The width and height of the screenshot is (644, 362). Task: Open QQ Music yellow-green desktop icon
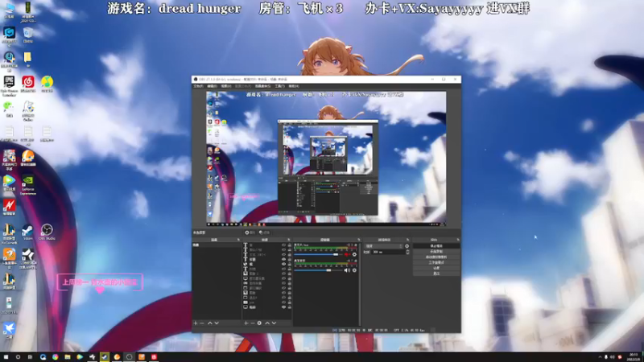point(47,84)
